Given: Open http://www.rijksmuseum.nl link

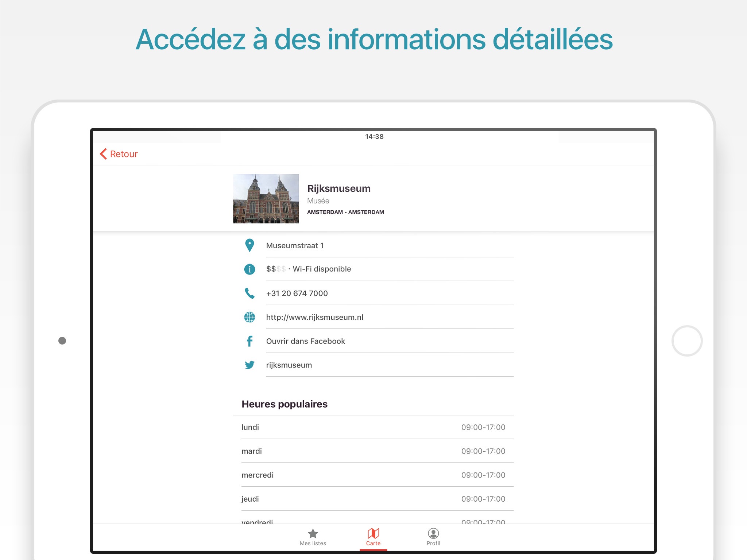Looking at the screenshot, I should click(x=314, y=317).
